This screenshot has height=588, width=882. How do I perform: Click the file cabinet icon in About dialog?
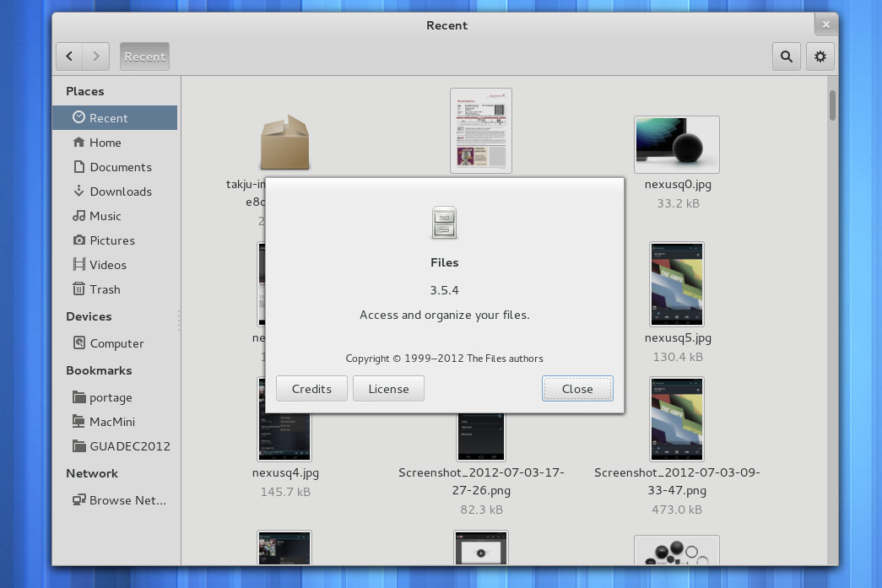444,223
